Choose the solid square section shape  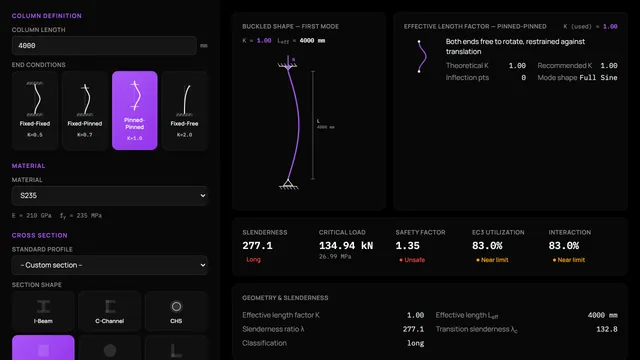(43, 348)
